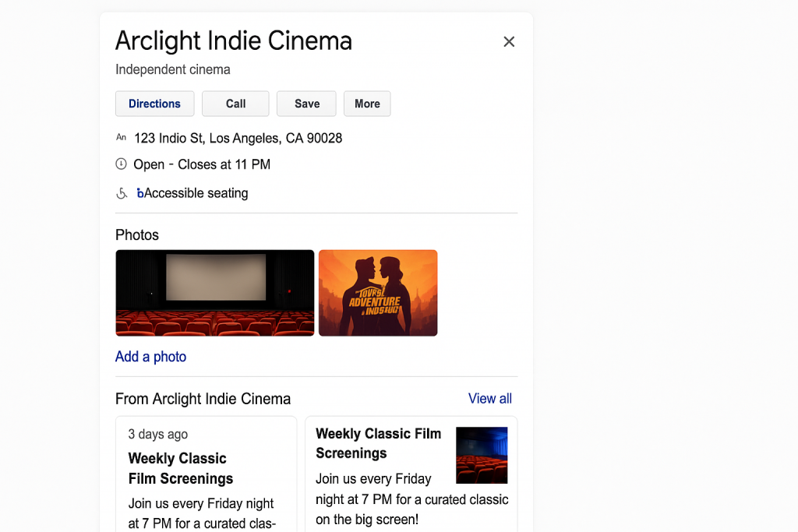Expand hours: Open - Closes at 11 PM
The height and width of the screenshot is (532, 798).
click(202, 165)
